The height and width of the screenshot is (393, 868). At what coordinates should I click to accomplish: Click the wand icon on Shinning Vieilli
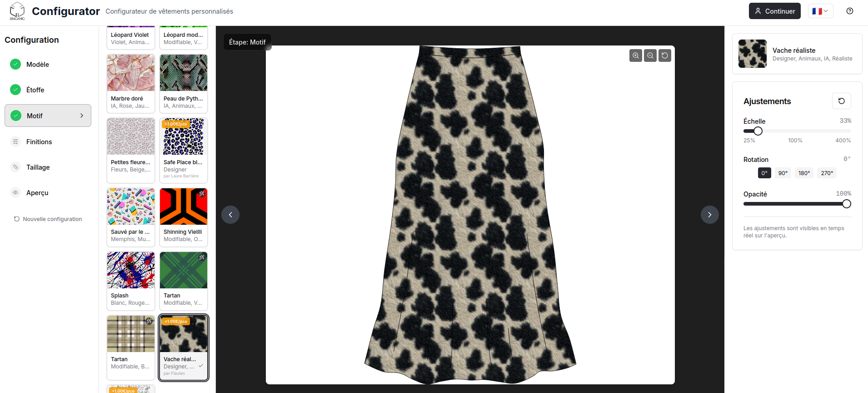pos(202,194)
